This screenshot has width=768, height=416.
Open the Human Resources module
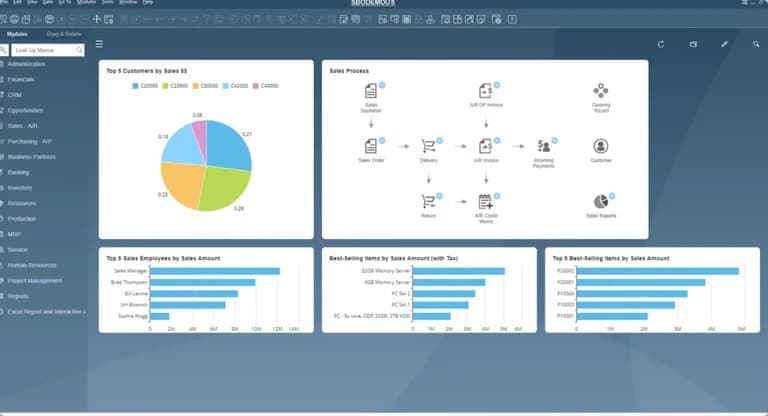pos(31,265)
